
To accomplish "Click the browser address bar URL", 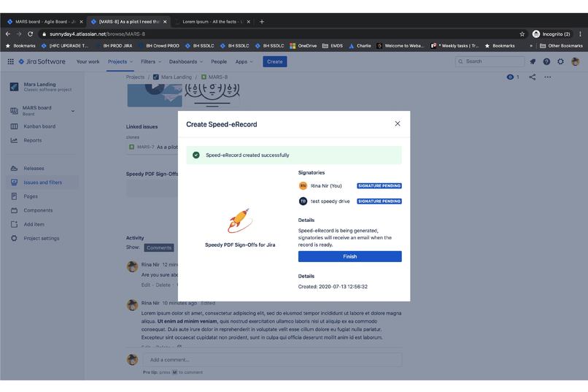I will 98,34.
